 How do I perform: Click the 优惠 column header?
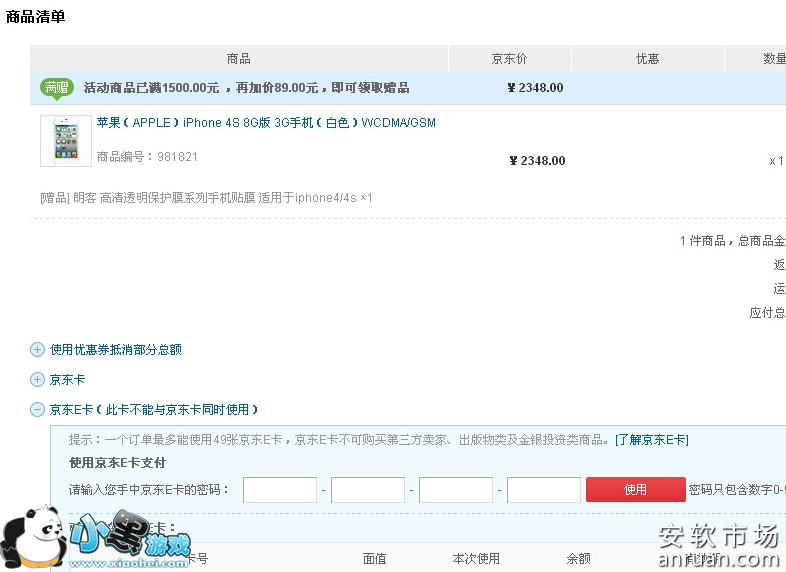(648, 59)
